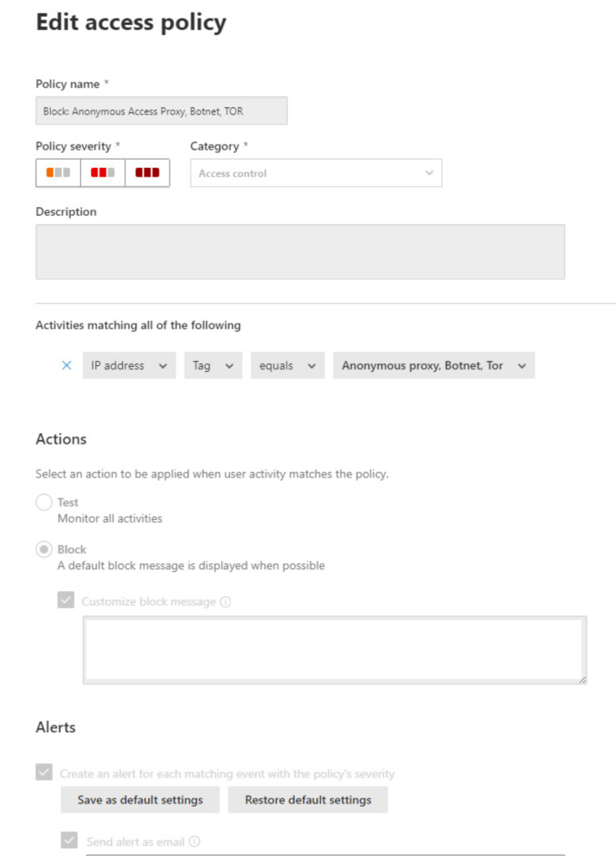Select the medium severity icon
The image size is (616, 856).
(x=103, y=173)
